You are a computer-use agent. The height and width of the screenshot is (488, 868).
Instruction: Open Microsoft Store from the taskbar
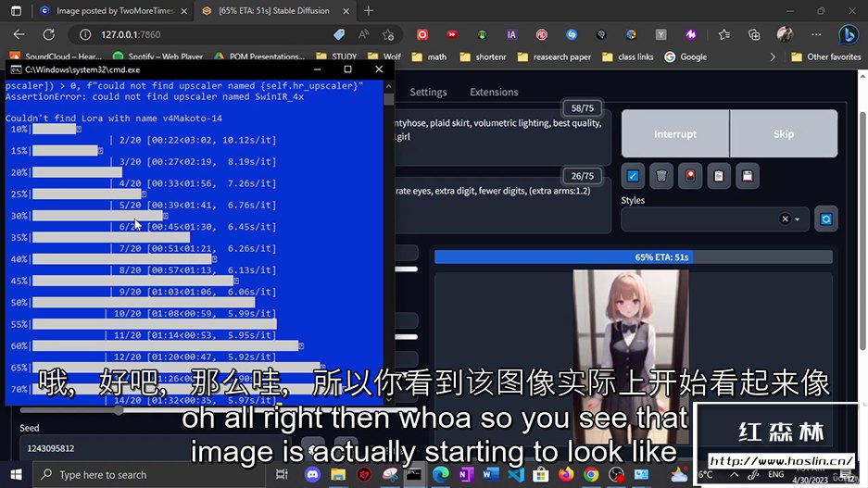click(x=541, y=475)
